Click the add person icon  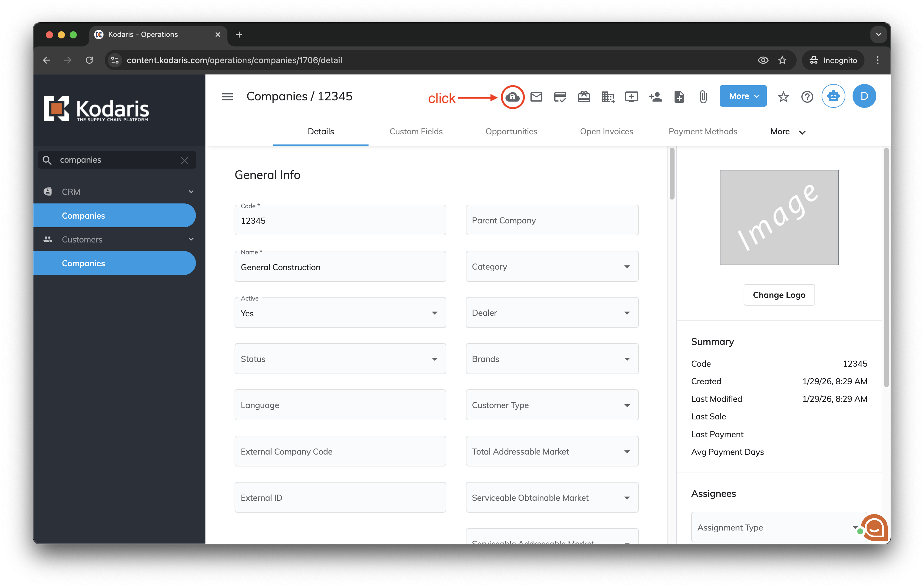click(655, 97)
